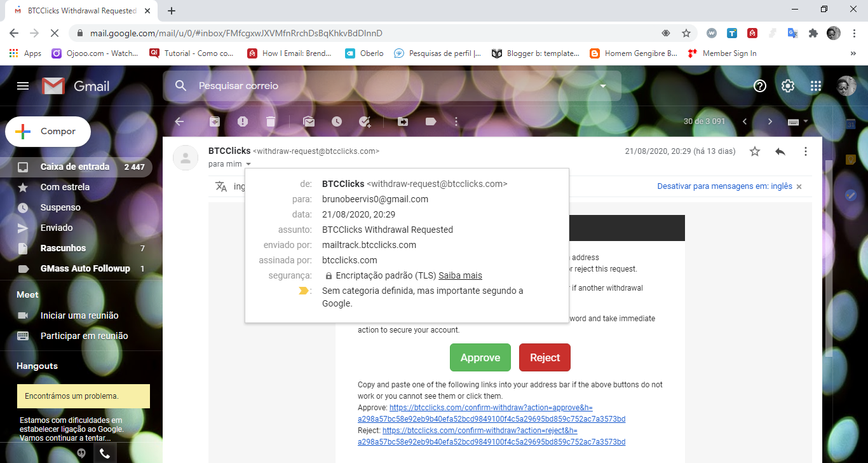The image size is (868, 463).
Task: Open Suspenso folder
Action: tap(76, 207)
